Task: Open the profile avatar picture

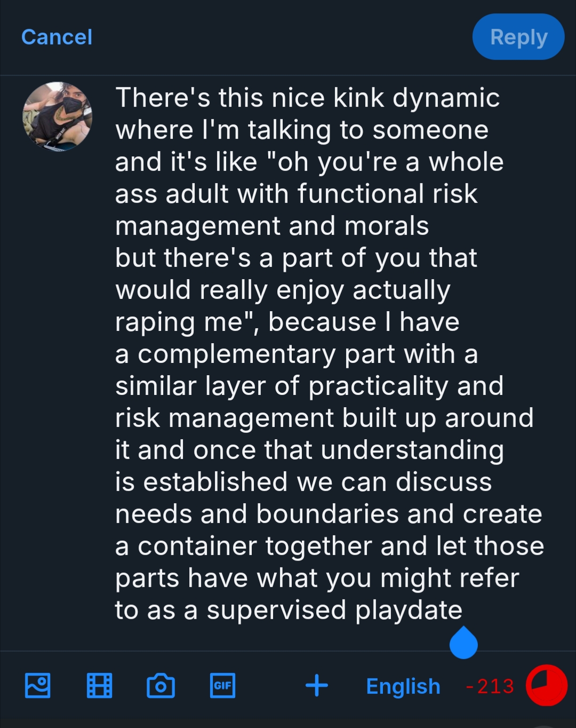Action: point(57,116)
